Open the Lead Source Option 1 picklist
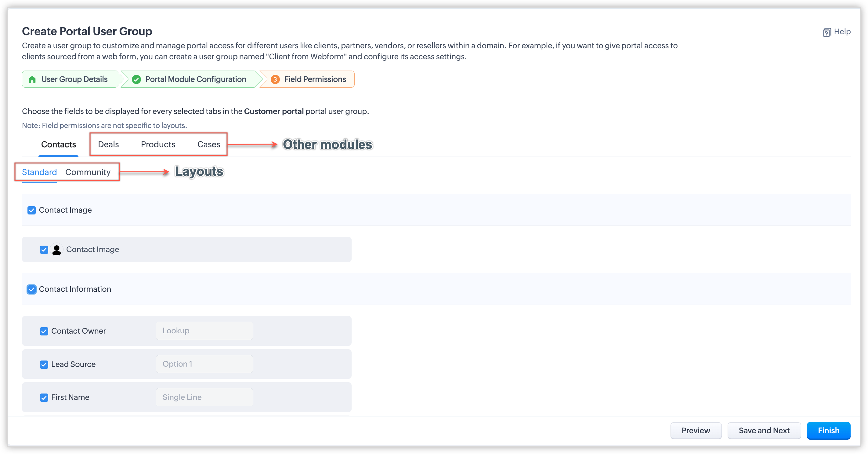This screenshot has width=868, height=454. [x=204, y=364]
